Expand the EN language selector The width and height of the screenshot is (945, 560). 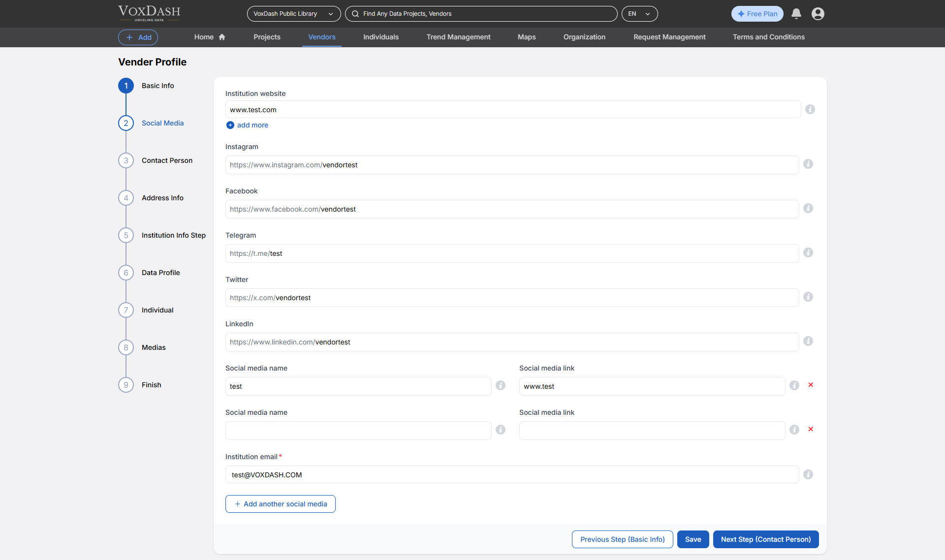[639, 14]
